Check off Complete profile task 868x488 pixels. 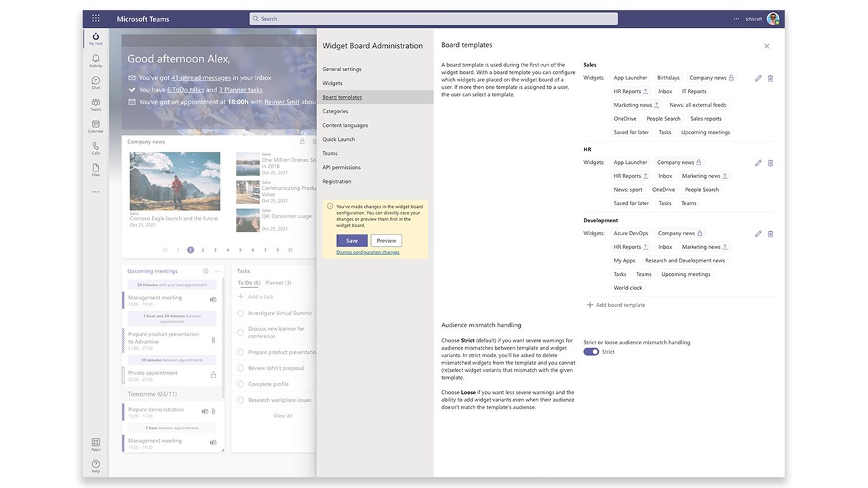click(241, 384)
